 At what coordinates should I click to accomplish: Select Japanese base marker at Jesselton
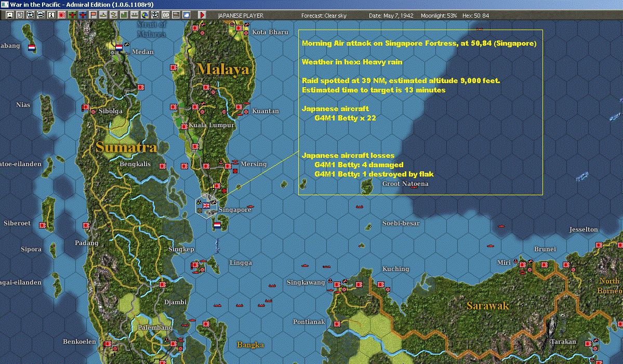(x=599, y=245)
